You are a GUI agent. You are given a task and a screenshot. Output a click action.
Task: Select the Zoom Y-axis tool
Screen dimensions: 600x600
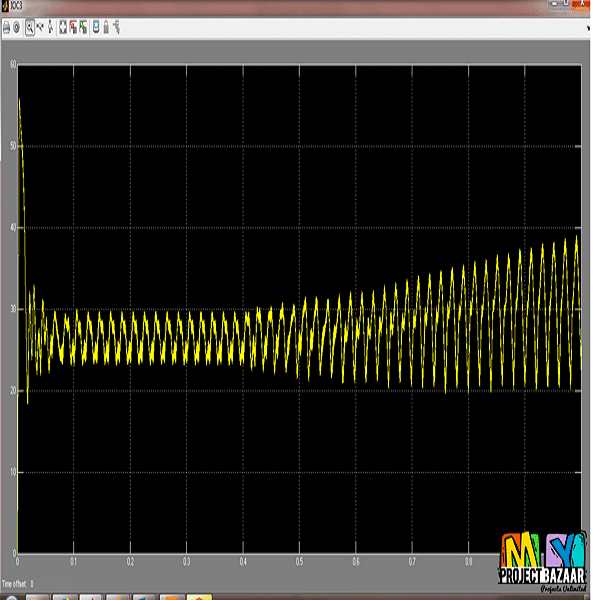pos(51,28)
